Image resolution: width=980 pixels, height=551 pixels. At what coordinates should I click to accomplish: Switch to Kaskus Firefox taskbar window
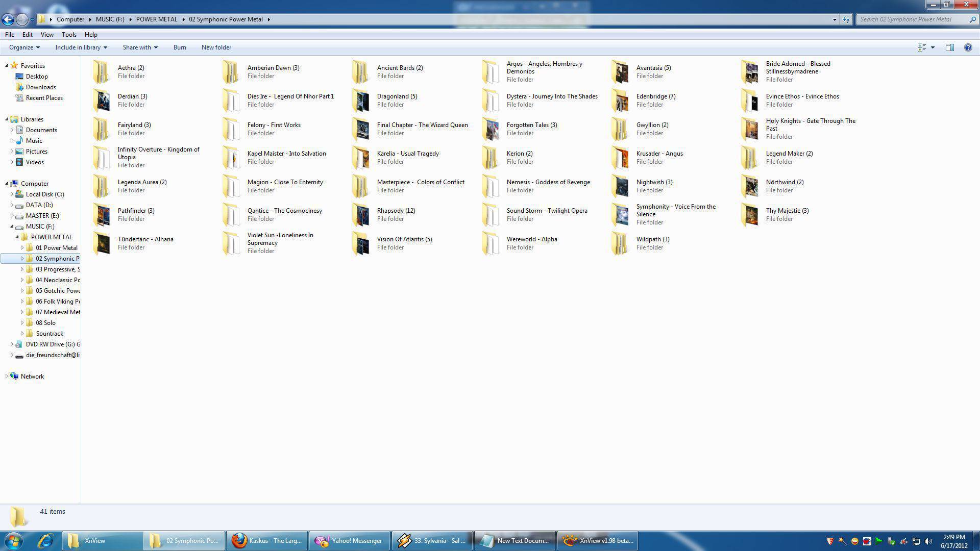point(267,541)
